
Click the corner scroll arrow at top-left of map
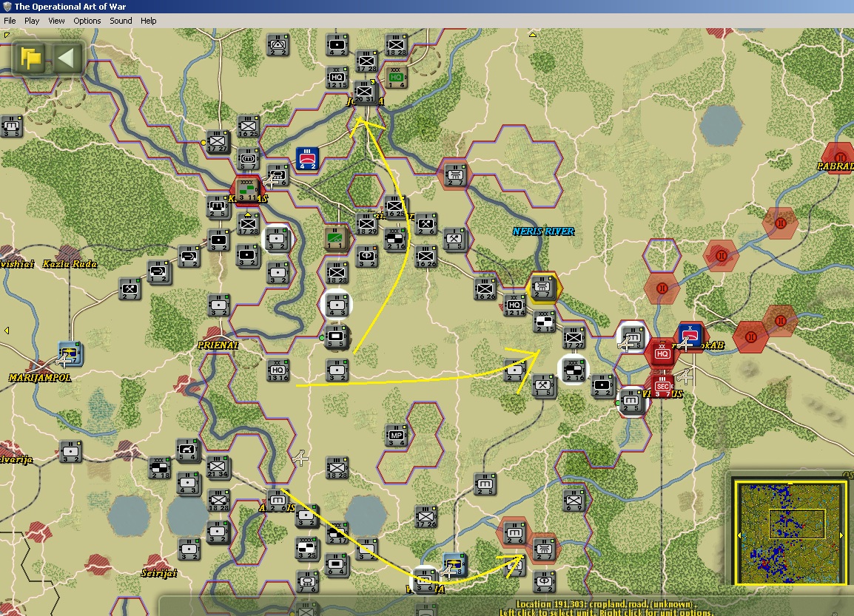6,35
